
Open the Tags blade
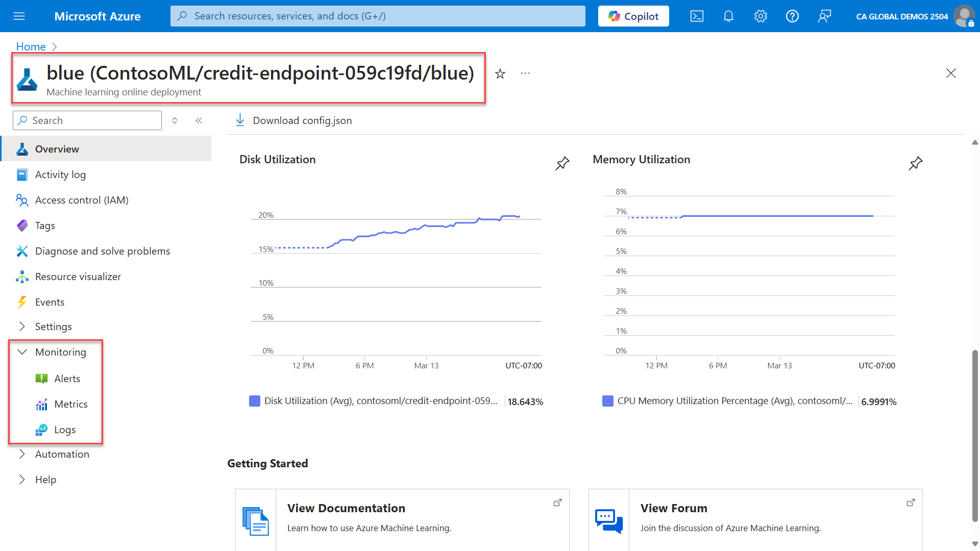[x=45, y=225]
